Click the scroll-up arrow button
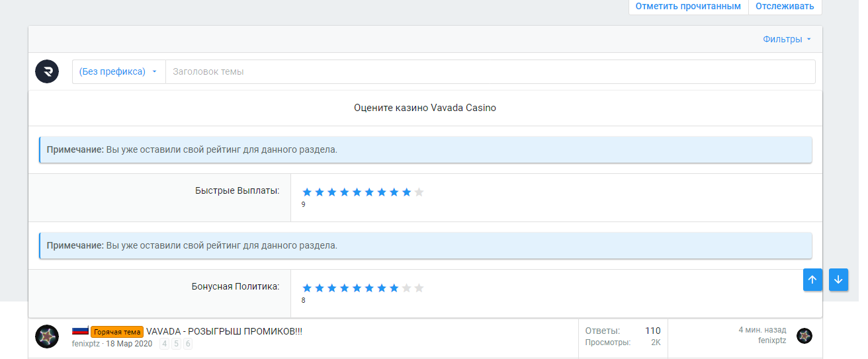The image size is (868, 359). click(x=812, y=280)
